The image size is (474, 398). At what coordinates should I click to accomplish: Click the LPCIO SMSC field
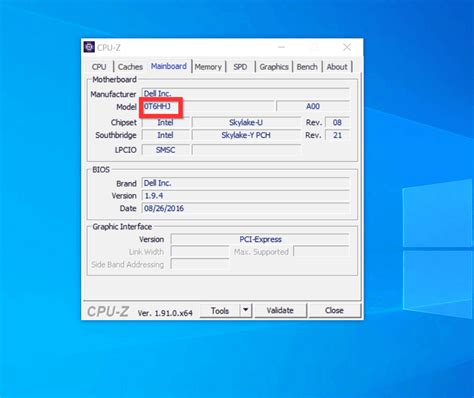(x=165, y=150)
